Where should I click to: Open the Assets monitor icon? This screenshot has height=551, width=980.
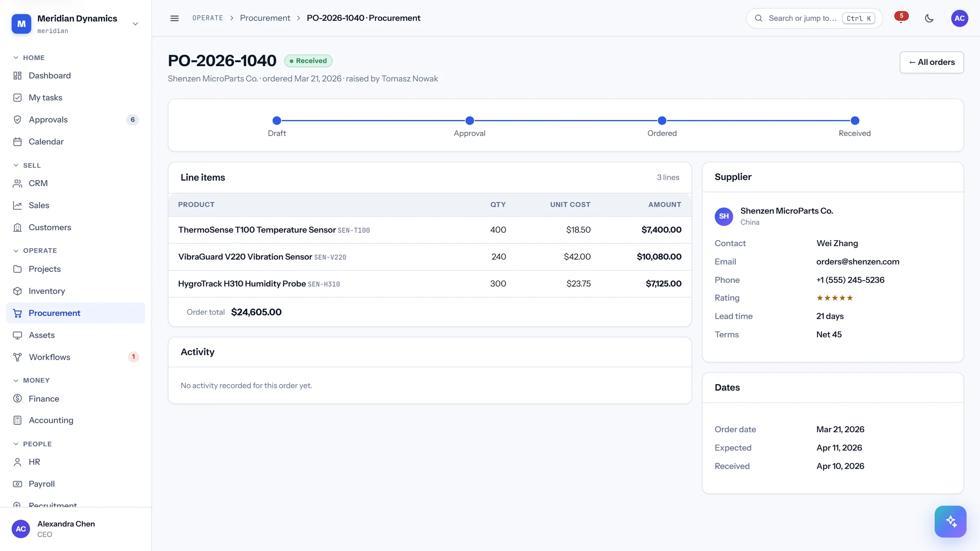point(17,335)
